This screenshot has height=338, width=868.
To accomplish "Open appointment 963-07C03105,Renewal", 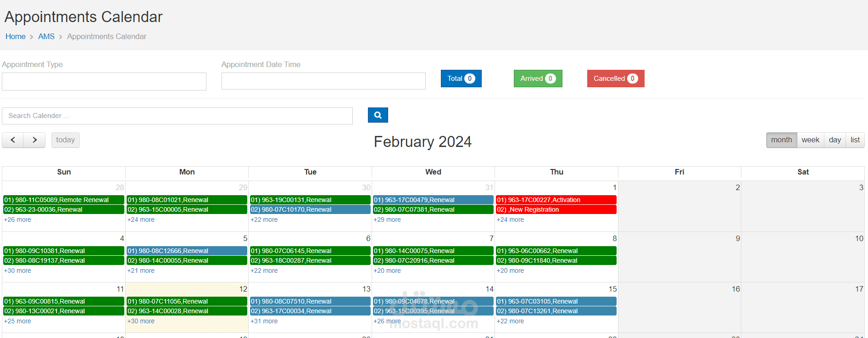I will click(x=556, y=301).
